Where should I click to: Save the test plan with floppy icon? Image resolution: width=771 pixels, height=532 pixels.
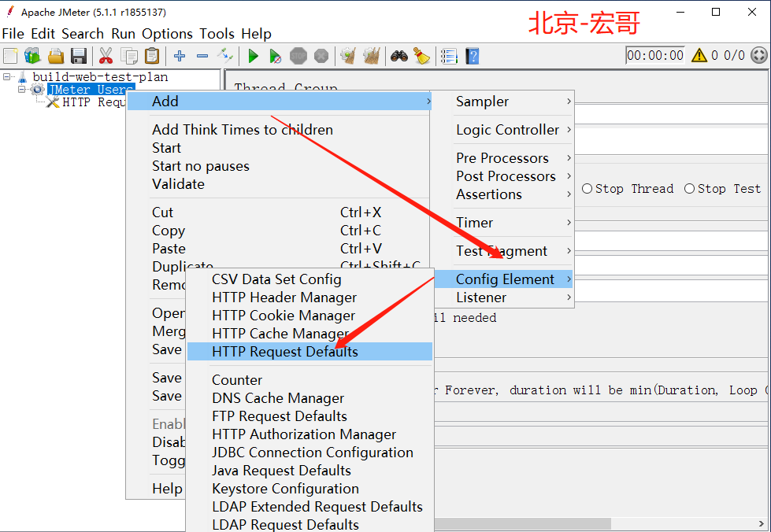(x=79, y=56)
